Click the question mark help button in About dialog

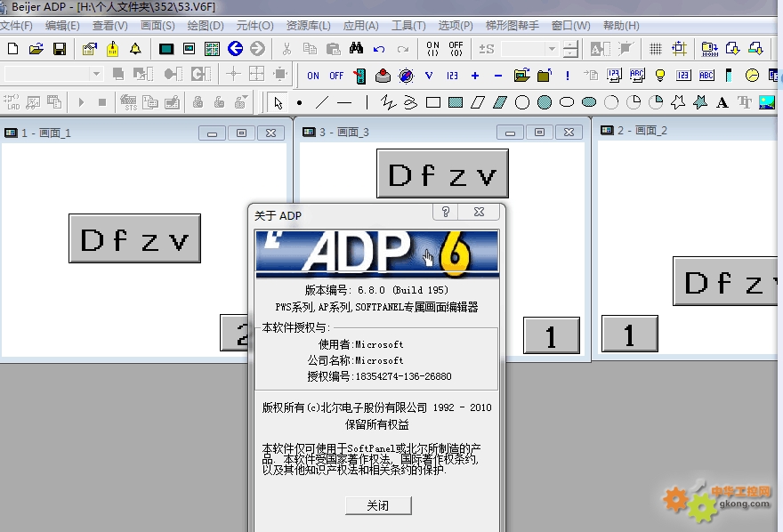tap(446, 212)
